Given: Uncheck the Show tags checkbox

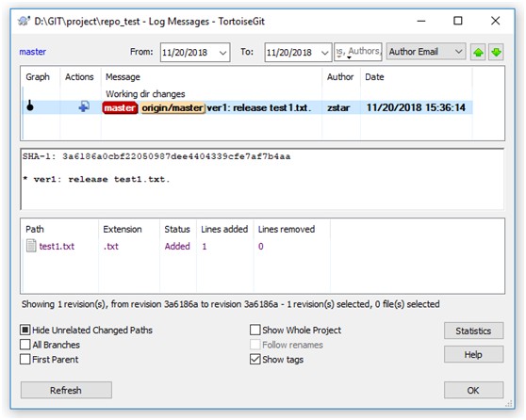Looking at the screenshot, I should tap(255, 360).
